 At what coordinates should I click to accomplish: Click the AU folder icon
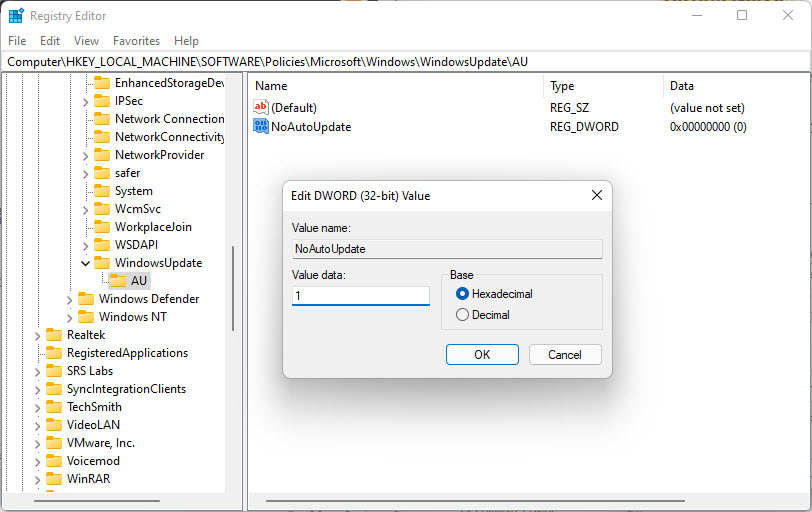118,281
